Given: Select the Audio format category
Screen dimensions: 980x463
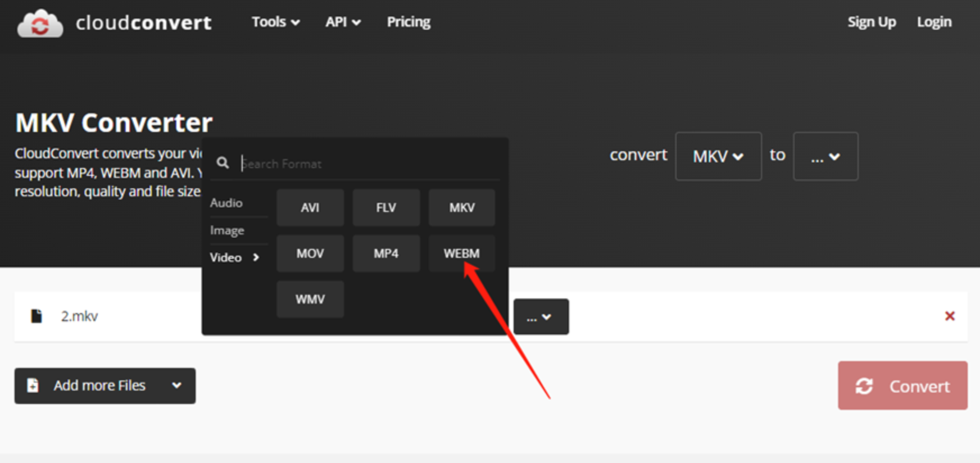Looking at the screenshot, I should tap(226, 203).
